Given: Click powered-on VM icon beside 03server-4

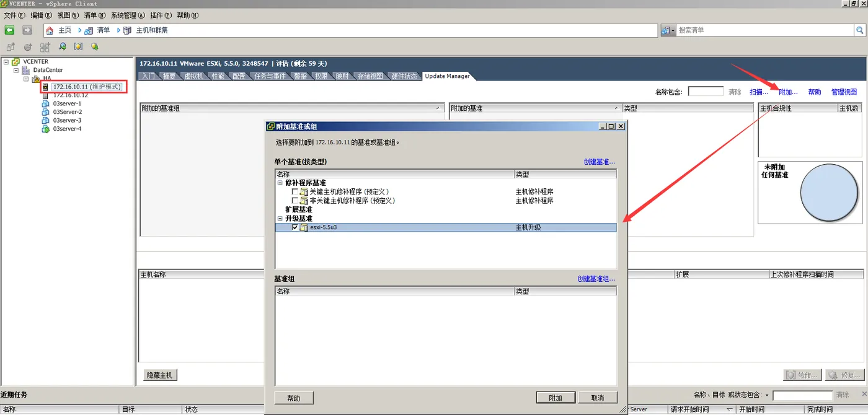Looking at the screenshot, I should point(45,129).
